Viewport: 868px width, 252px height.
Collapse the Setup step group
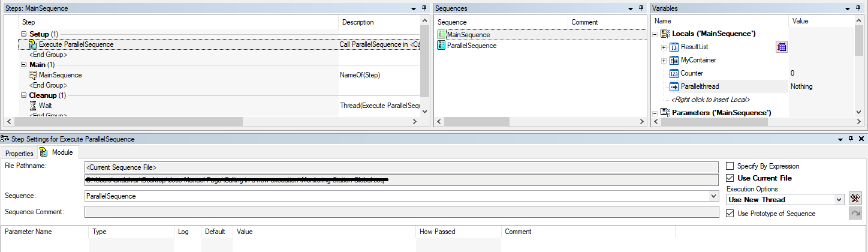click(x=23, y=34)
